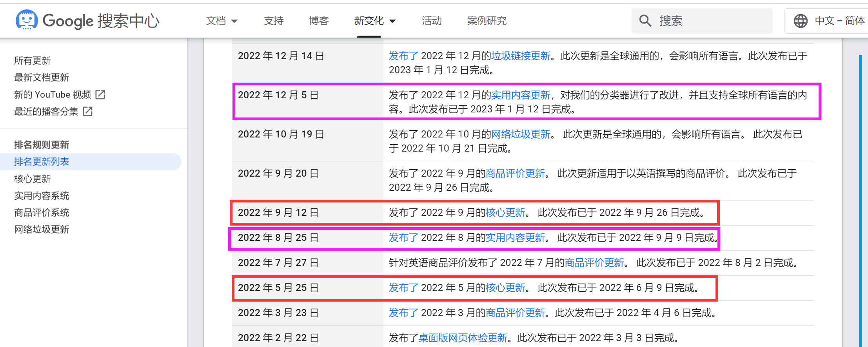Open the 核心更新 link in September 2022 row
This screenshot has height=347, width=868.
[505, 213]
